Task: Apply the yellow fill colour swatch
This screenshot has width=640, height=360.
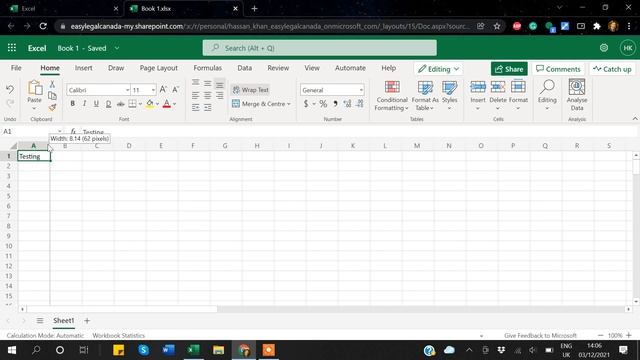Action: (150, 104)
